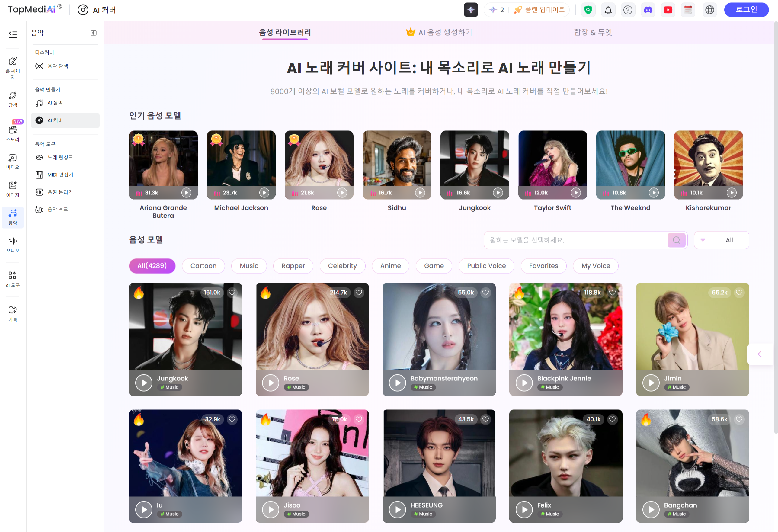Viewport: 778px width, 532px height.
Task: Open the 음악 후크 tool
Action: click(65, 210)
